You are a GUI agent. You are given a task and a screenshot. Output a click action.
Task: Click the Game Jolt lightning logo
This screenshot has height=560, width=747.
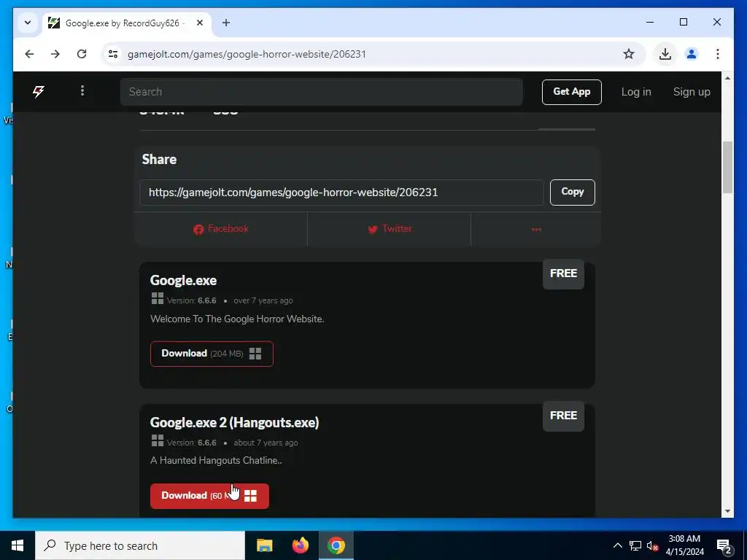click(x=39, y=91)
